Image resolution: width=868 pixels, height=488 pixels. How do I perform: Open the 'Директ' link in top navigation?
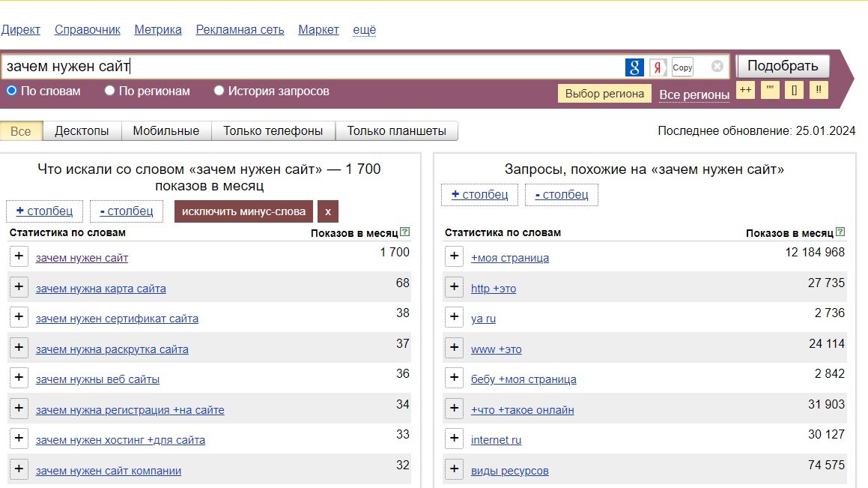coord(20,30)
